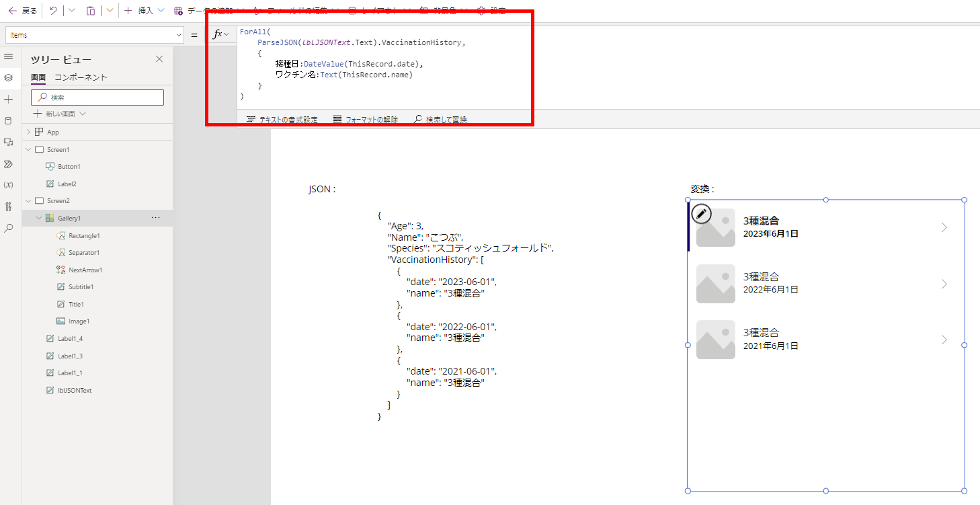Click the Paste icon in the top toolbar
Viewport: 980px width, 505px height.
click(91, 10)
